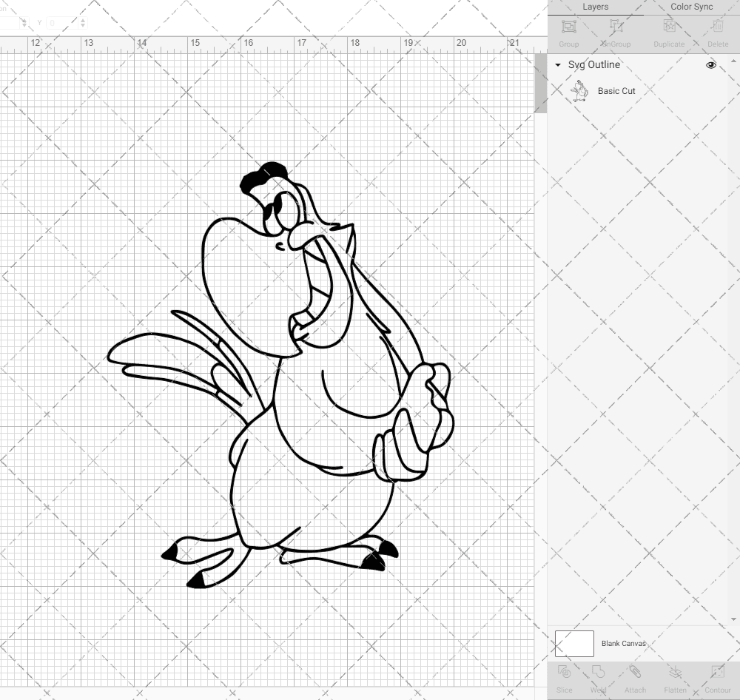Select the Weld tool

click(x=599, y=677)
